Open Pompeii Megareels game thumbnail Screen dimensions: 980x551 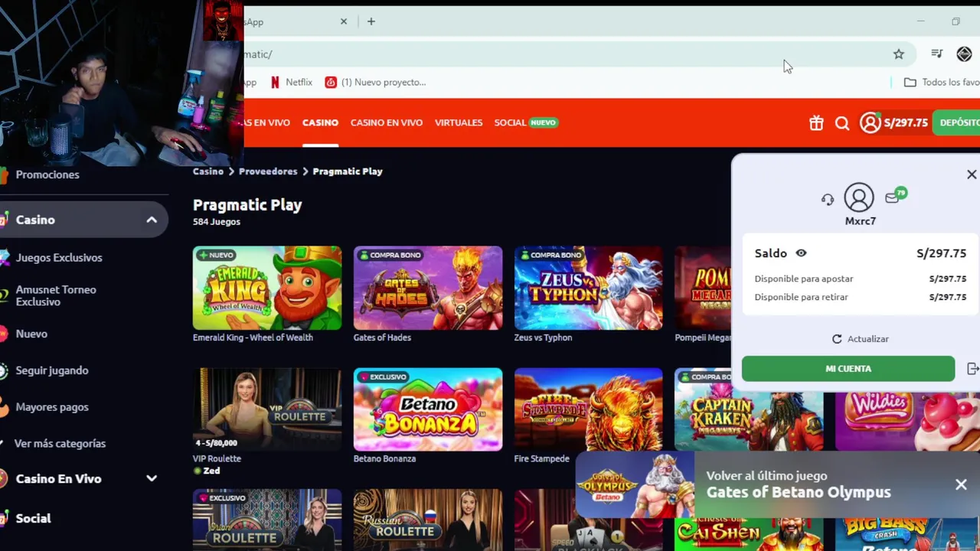click(703, 288)
